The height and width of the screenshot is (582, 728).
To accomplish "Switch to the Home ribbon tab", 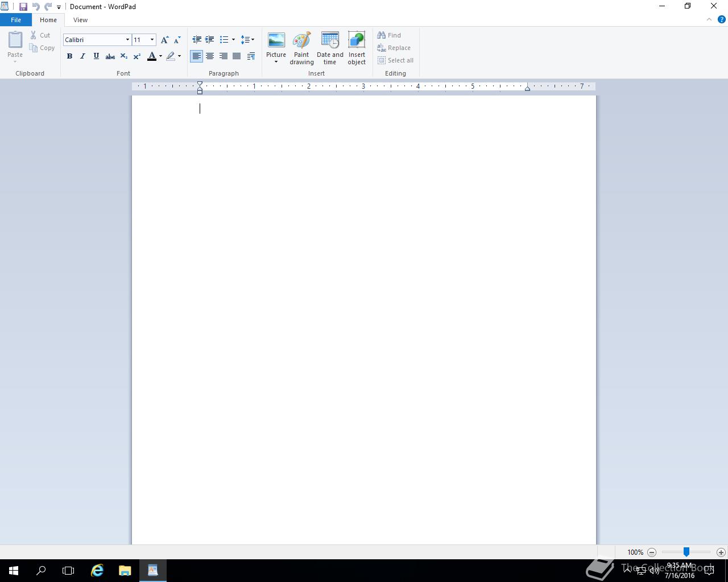I will [48, 20].
